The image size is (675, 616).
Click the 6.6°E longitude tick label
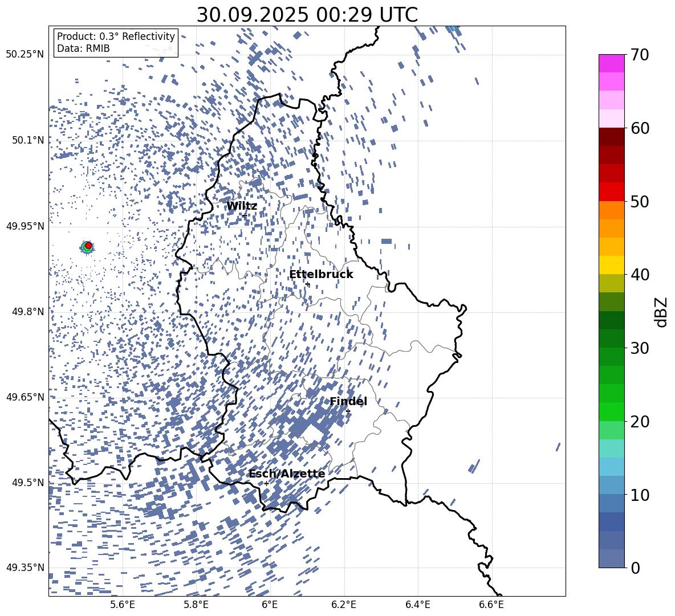tap(492, 604)
